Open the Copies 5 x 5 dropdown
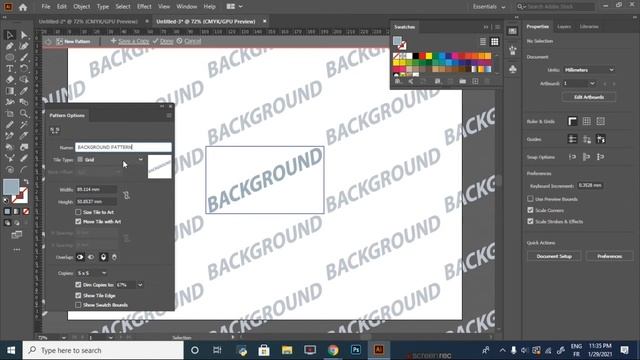Screen dimensions: 640x360 [x=92, y=273]
